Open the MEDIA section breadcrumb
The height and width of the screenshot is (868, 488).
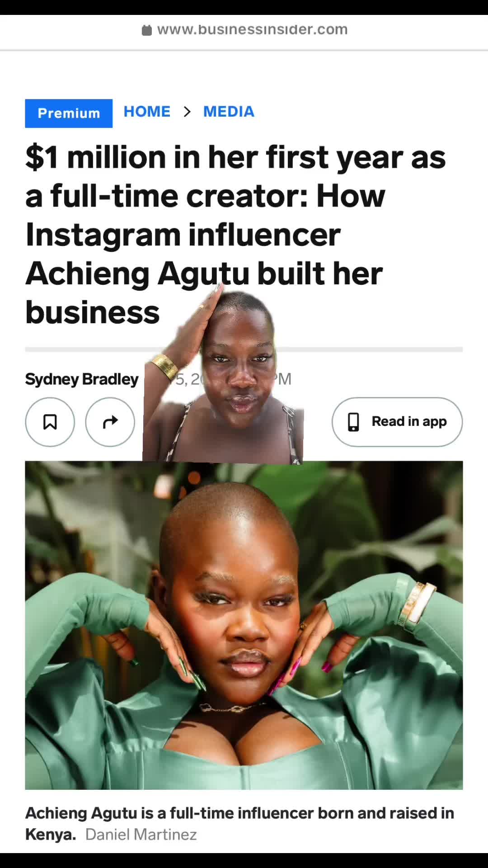click(229, 112)
